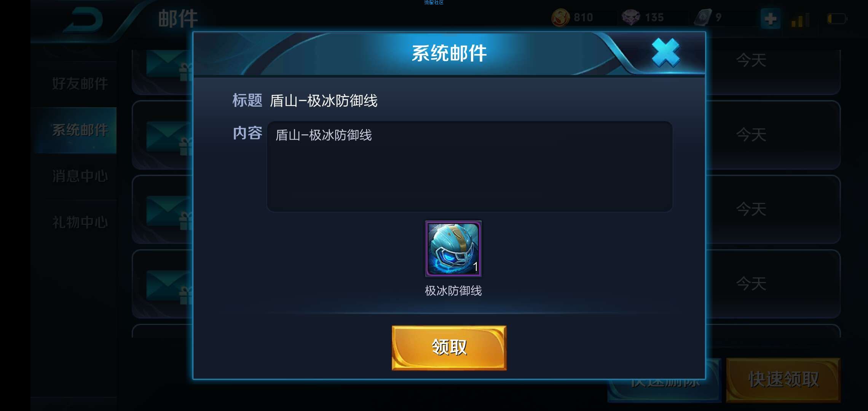Tap the 极冰防御线 helmet skin icon
Viewport: 868px width, 411px height.
point(453,249)
